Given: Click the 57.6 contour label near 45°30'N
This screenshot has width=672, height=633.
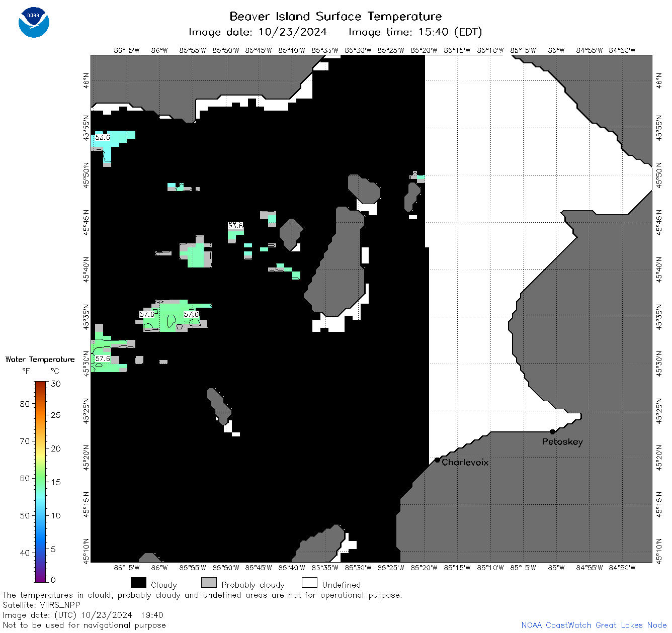Looking at the screenshot, I should [x=103, y=358].
